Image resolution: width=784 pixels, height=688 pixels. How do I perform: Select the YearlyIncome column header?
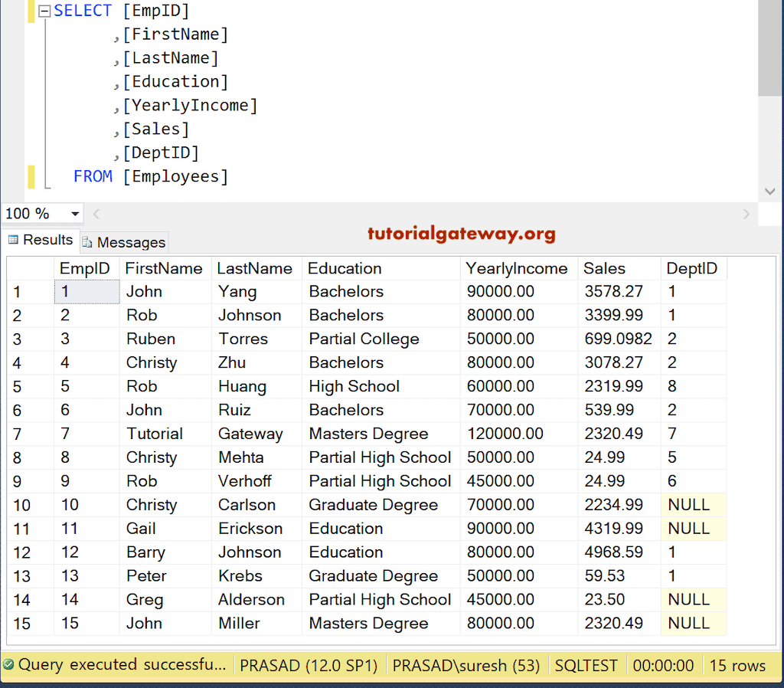coord(519,268)
